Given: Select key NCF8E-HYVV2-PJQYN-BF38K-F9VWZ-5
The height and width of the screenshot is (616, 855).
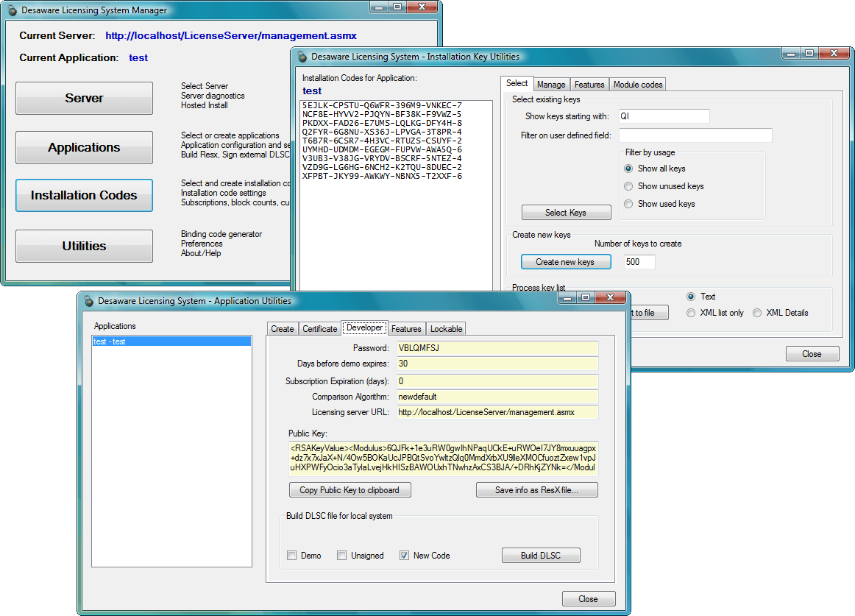Looking at the screenshot, I should (382, 114).
